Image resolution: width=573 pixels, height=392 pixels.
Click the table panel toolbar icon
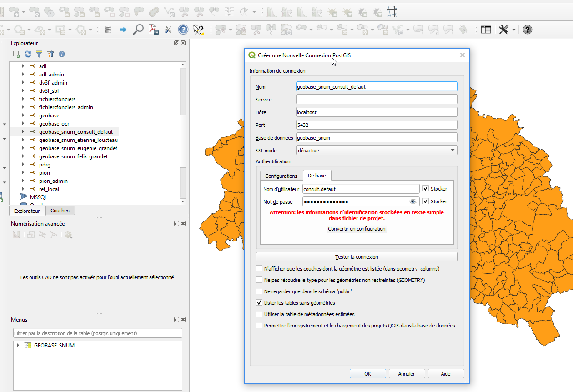coord(486,30)
